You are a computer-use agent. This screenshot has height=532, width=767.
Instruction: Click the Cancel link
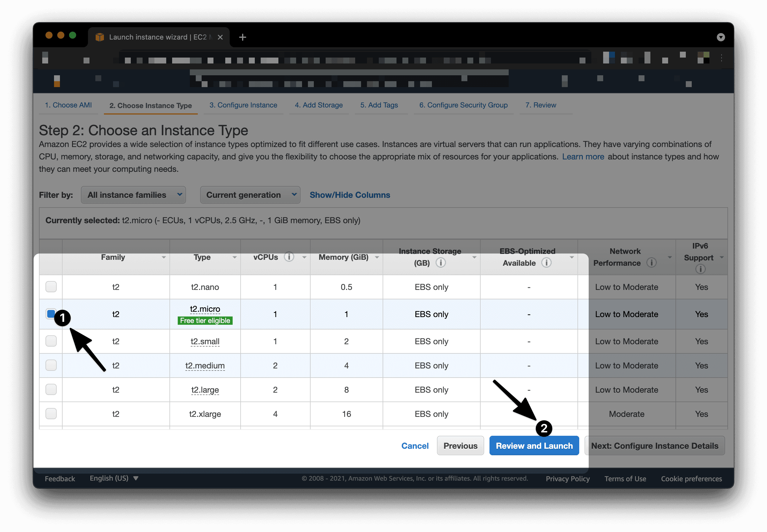[415, 446]
